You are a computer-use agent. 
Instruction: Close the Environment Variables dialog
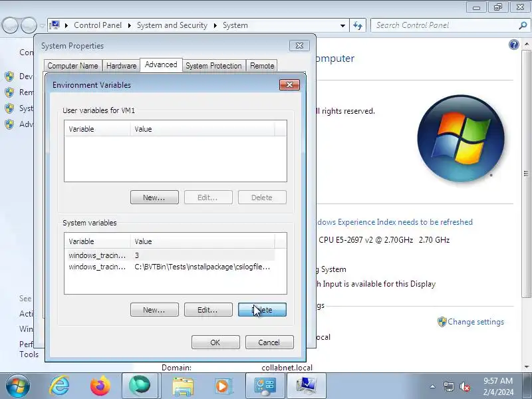289,85
